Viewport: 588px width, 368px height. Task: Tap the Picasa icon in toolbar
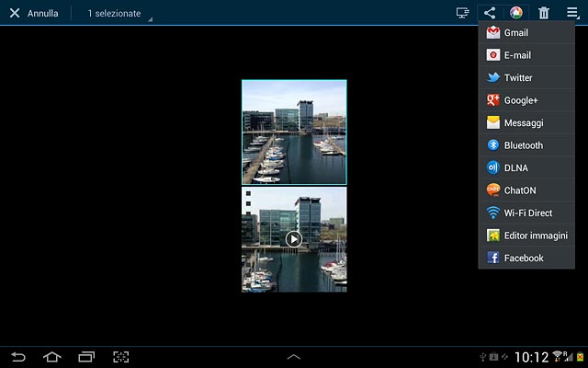click(516, 13)
